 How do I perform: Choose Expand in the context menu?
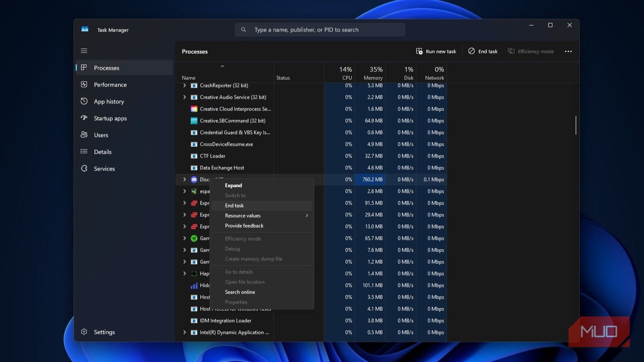pyautogui.click(x=262, y=185)
